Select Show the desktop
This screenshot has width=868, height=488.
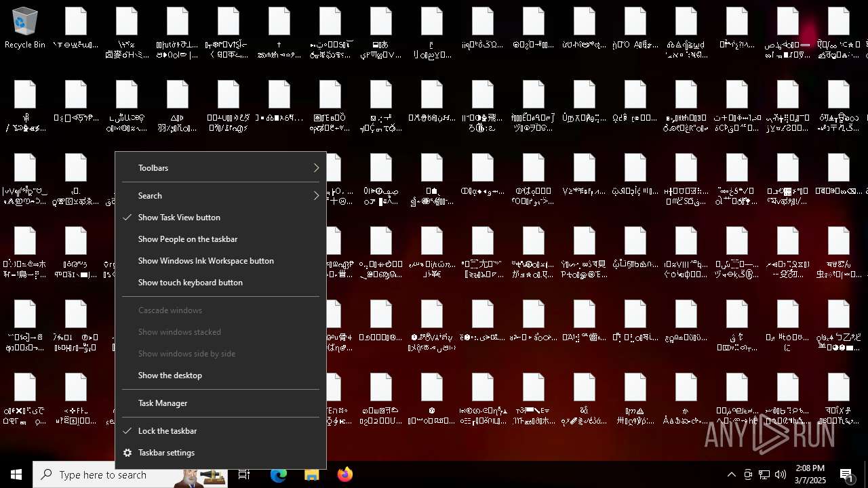220,375
